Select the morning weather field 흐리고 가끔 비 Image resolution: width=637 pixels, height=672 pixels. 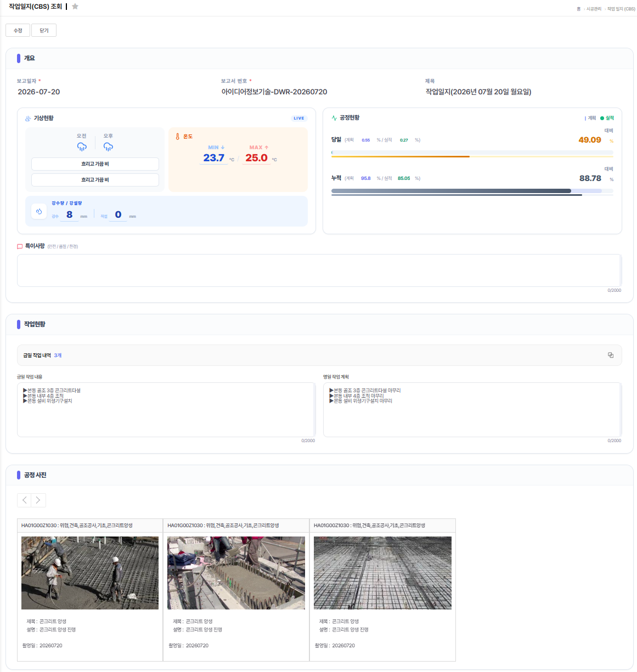click(x=95, y=164)
